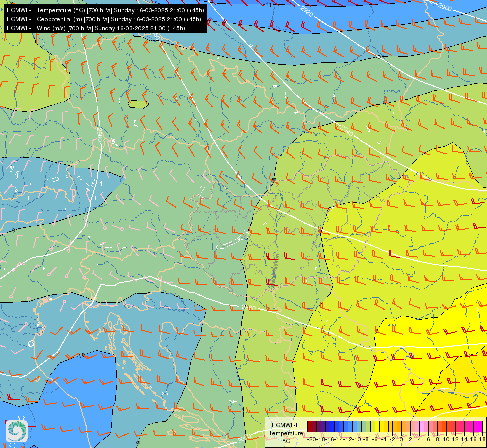Click the 10 label in temperature legend
This screenshot has height=448, width=487.
(x=446, y=440)
